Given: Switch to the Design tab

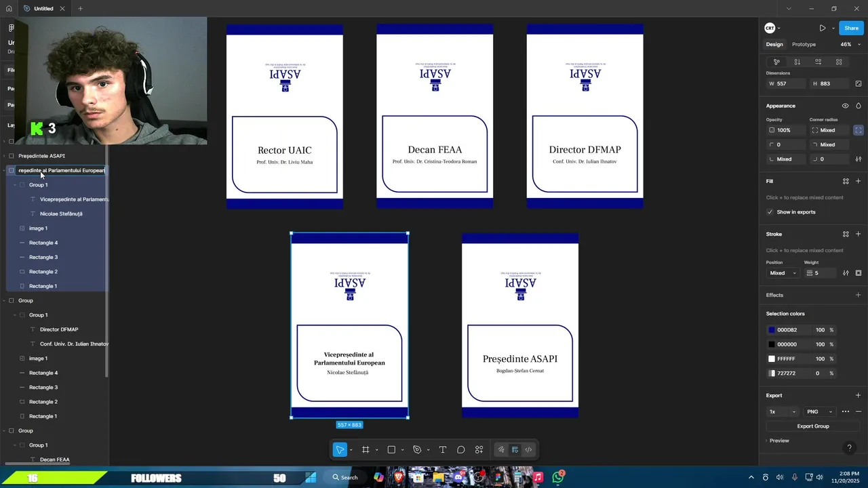Looking at the screenshot, I should [x=774, y=44].
